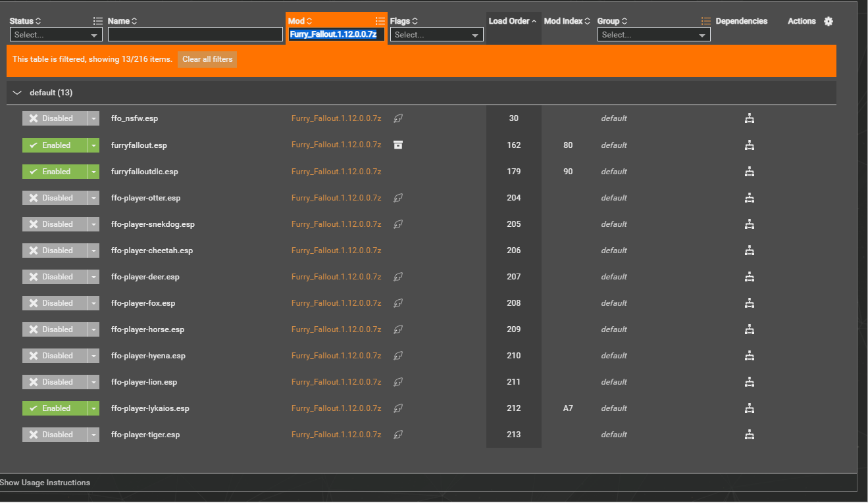Open dependencies for ffo-player-snekdog.esp
Image resolution: width=868 pixels, height=503 pixels.
tap(749, 224)
